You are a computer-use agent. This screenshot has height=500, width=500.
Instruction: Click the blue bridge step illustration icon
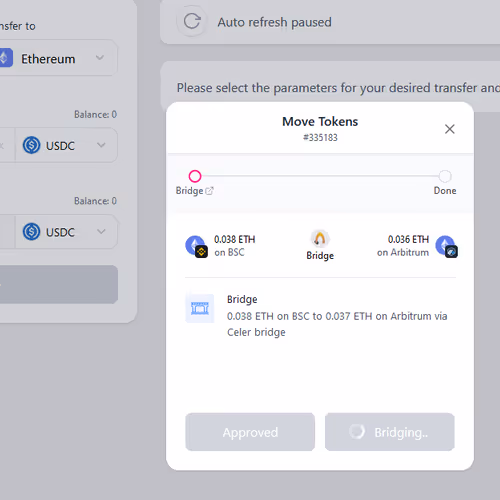coord(200,308)
